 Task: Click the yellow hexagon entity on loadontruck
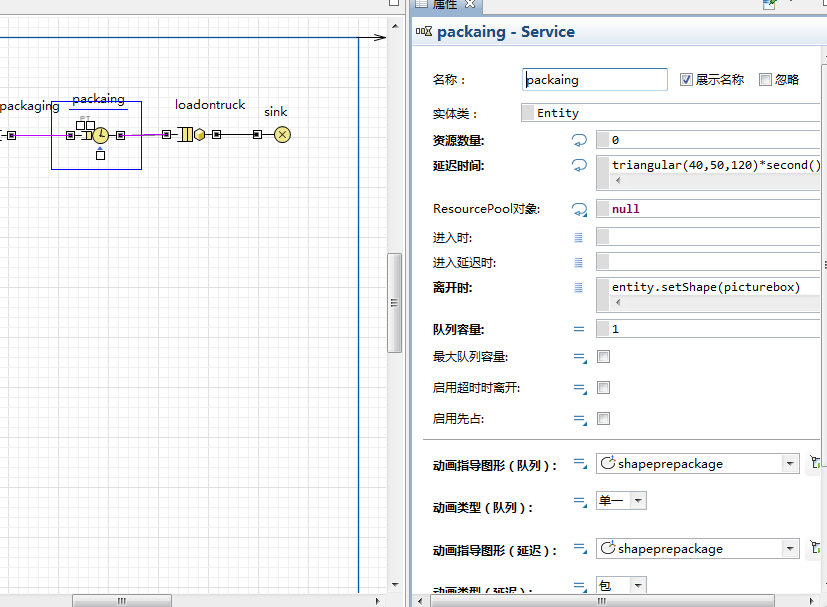click(x=199, y=134)
